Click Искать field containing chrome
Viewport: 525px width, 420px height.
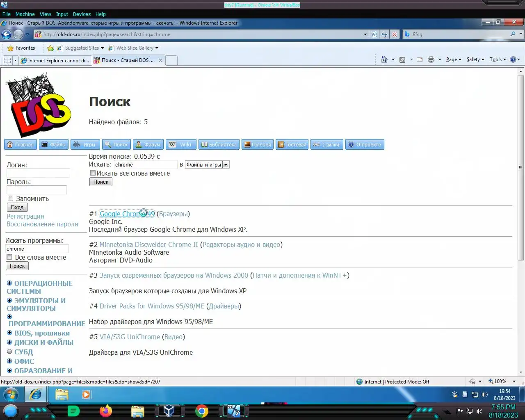pos(145,164)
